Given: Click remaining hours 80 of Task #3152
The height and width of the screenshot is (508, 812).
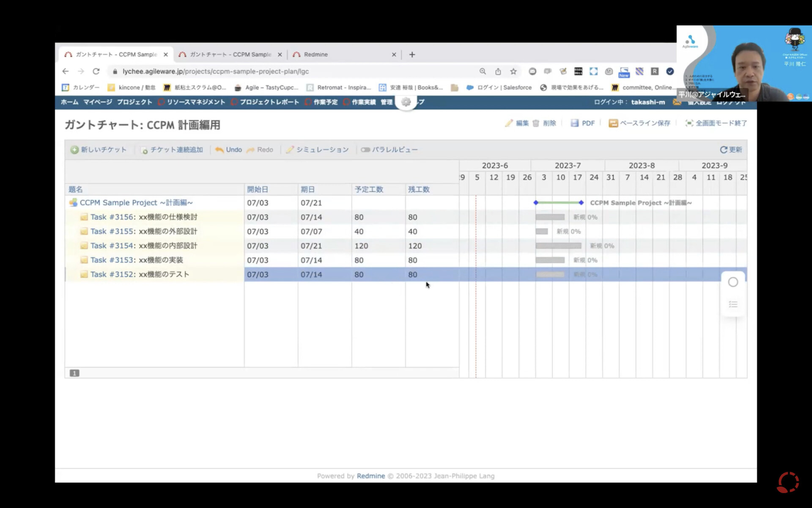Looking at the screenshot, I should tap(413, 274).
